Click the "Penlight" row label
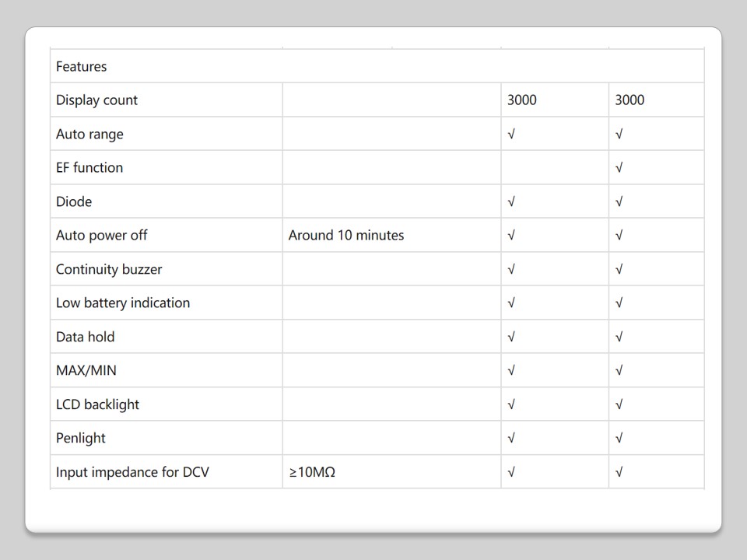The image size is (747, 560). [x=81, y=439]
